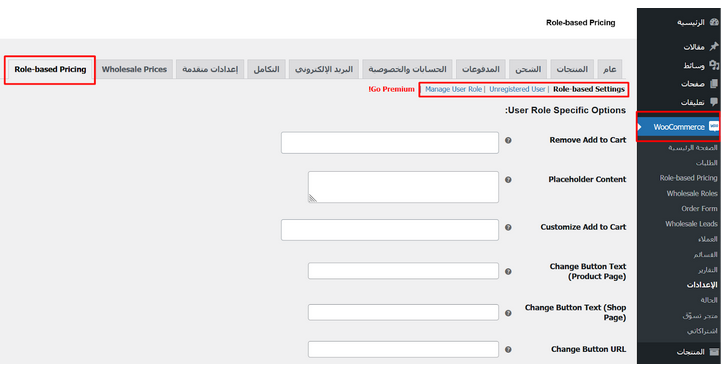The height and width of the screenshot is (366, 723).
Task: Open WooCommerce text label in the sidebar
Action: (679, 127)
